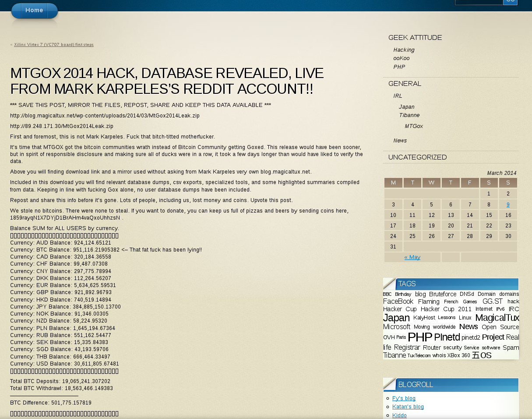Viewport: 532px width, 419px height.
Task: Open the DNSd tag
Action: tap(467, 294)
